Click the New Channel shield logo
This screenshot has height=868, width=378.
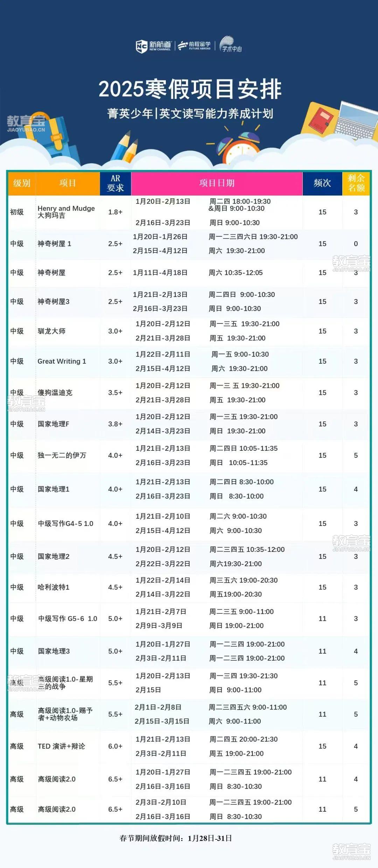pyautogui.click(x=141, y=46)
